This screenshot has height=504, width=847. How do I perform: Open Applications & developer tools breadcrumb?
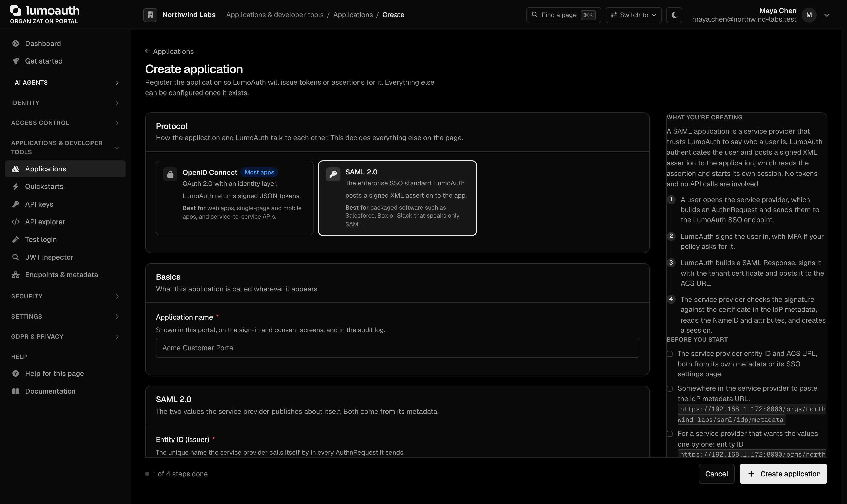pos(275,15)
